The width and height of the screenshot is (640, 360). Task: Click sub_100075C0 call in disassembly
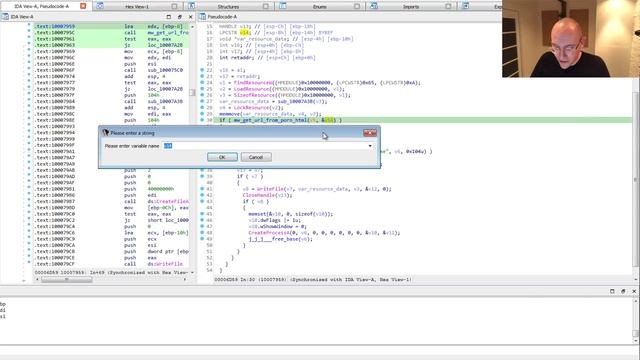click(165, 70)
